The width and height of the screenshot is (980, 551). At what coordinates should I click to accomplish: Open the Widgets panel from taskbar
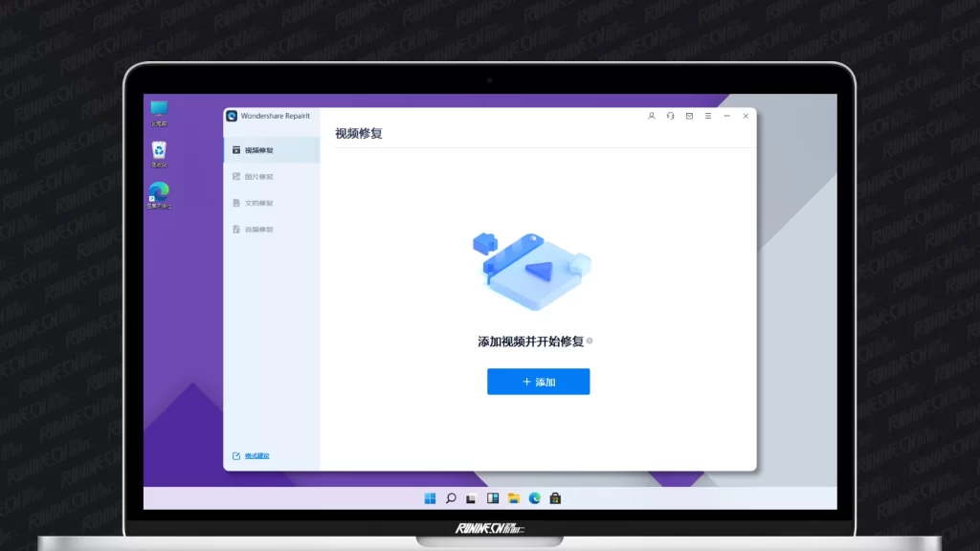493,498
